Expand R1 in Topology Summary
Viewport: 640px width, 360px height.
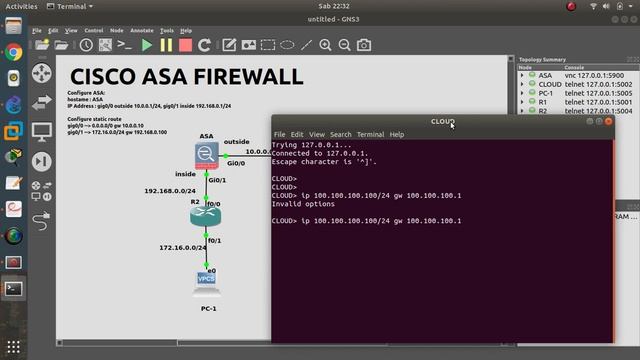[x=522, y=102]
